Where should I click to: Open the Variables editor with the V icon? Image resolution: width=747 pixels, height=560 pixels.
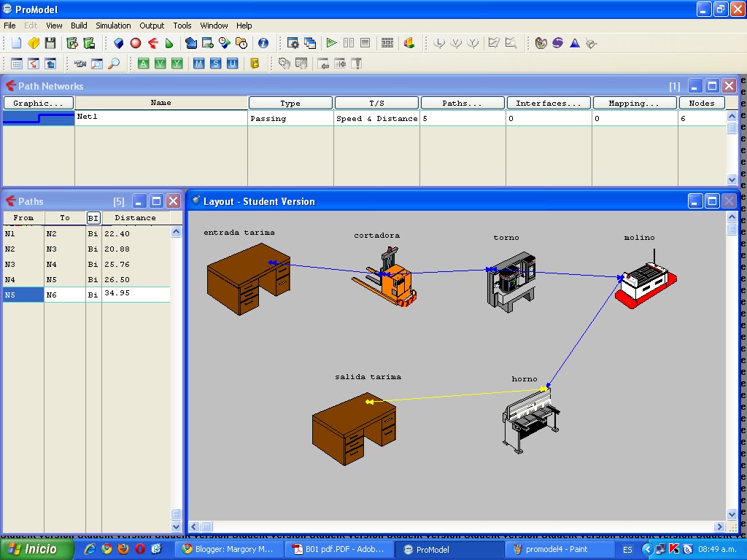(x=161, y=63)
